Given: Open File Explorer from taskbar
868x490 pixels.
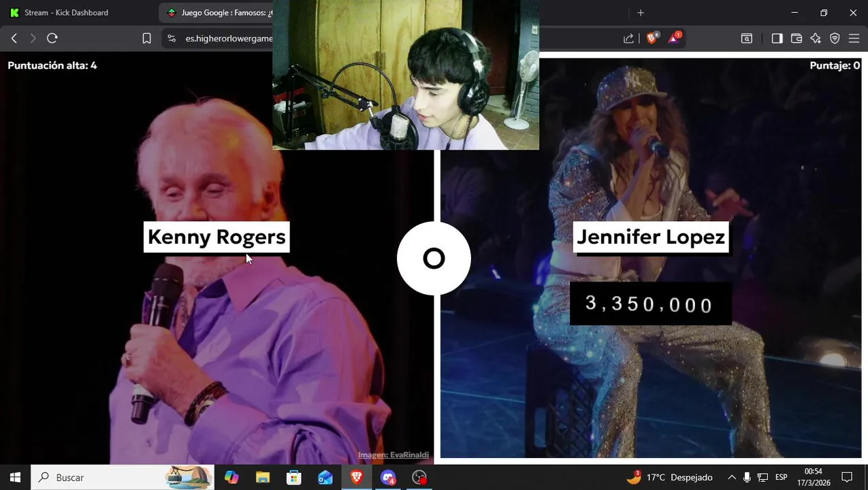Looking at the screenshot, I should 263,477.
